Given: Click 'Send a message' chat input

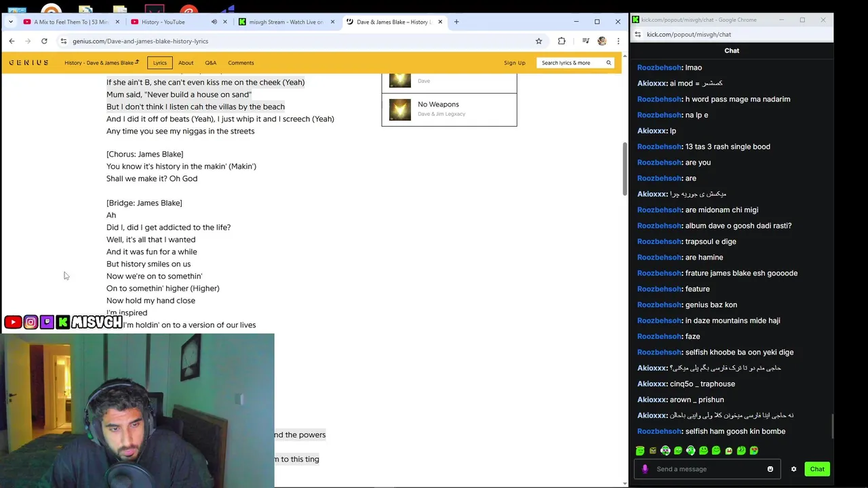Looking at the screenshot, I should pos(709,469).
